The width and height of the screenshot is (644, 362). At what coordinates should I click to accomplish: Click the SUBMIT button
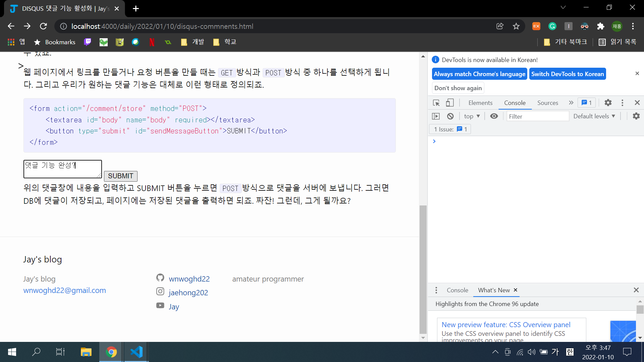(120, 176)
